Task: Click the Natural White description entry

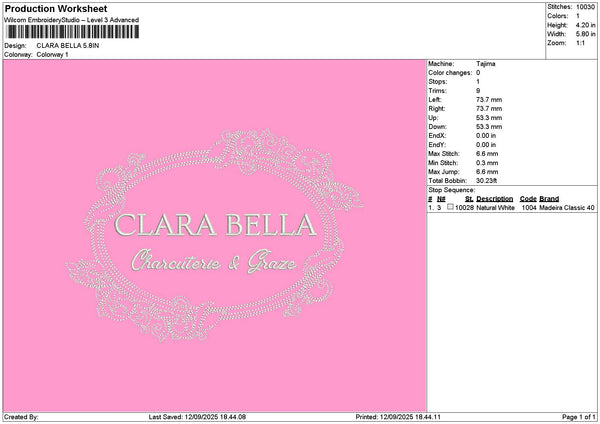Action: tap(495, 208)
